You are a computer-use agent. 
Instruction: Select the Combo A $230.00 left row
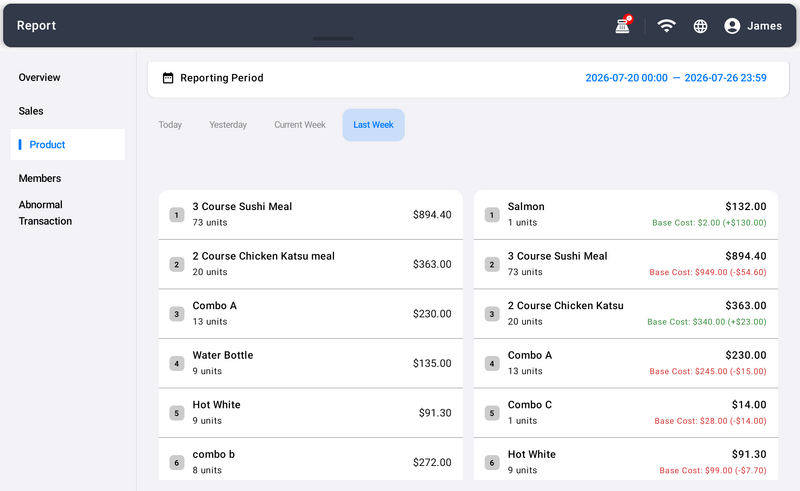[x=310, y=313]
